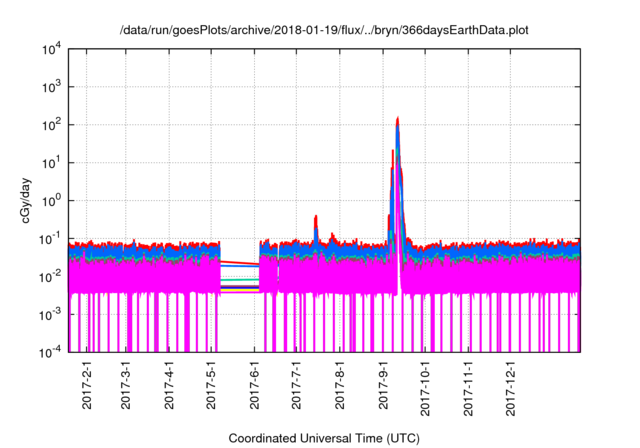The image size is (640, 448).
Task: Click the 10^3 y-axis tick label
Action: (51, 87)
